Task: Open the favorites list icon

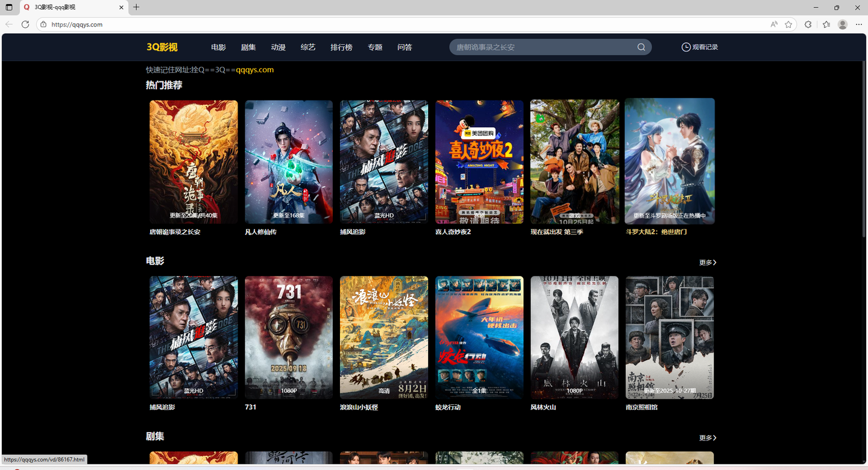Action: point(826,24)
